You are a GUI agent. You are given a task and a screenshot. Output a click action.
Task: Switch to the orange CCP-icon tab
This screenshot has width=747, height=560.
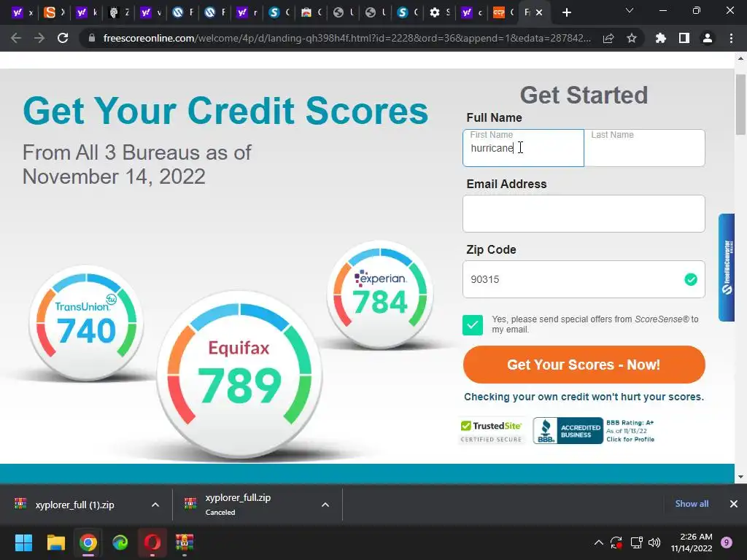(x=504, y=13)
